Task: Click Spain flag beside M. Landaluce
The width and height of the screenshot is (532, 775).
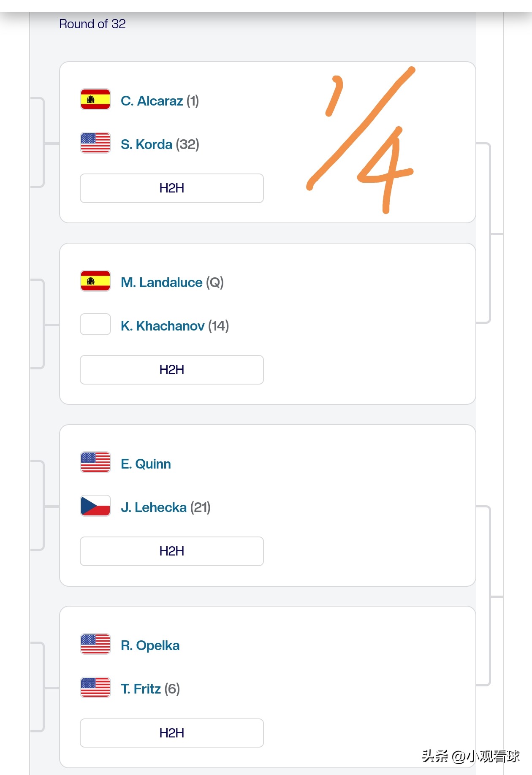Action: (x=95, y=281)
